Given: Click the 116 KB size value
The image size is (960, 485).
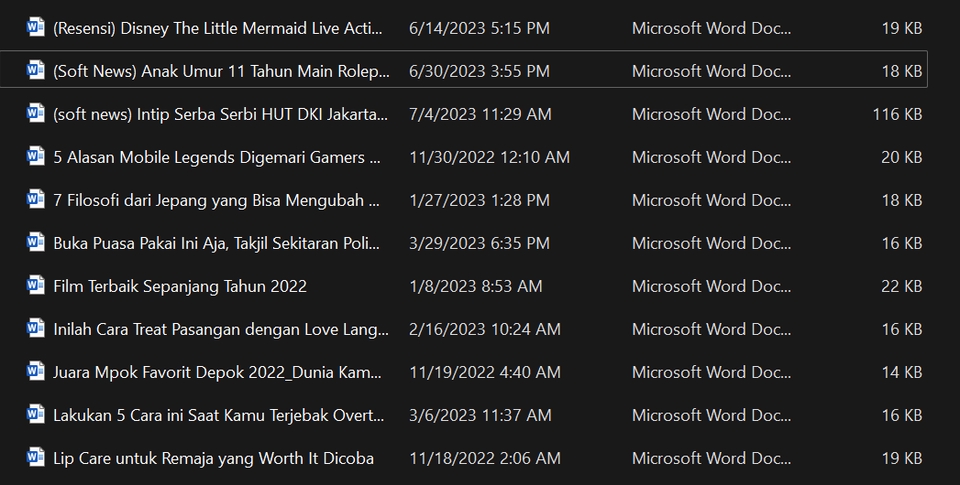Looking at the screenshot, I should coord(897,114).
